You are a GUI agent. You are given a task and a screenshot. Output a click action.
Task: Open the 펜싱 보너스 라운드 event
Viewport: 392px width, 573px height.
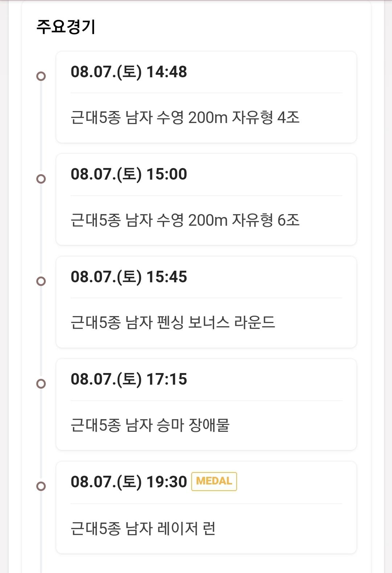[173, 322]
